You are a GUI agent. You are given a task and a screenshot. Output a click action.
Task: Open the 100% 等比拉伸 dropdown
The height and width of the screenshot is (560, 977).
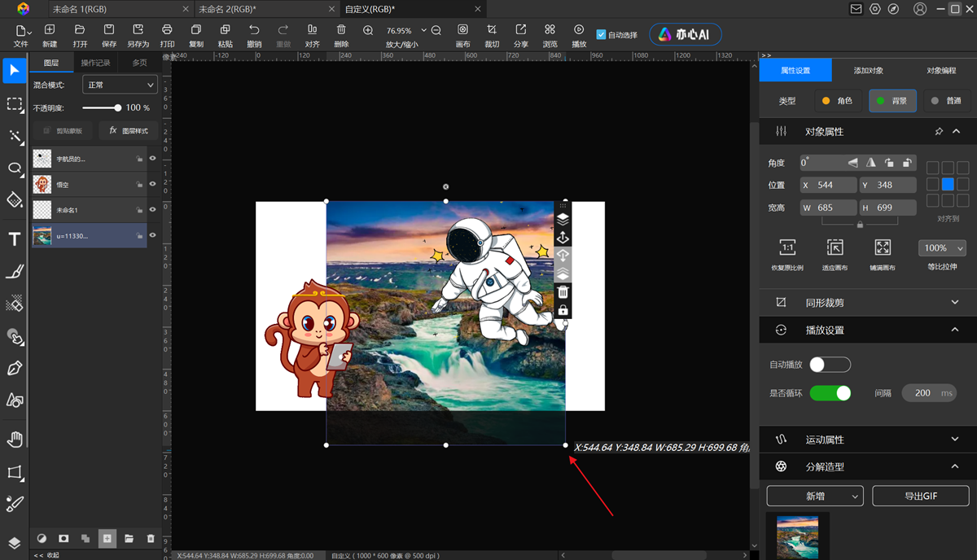coord(942,247)
